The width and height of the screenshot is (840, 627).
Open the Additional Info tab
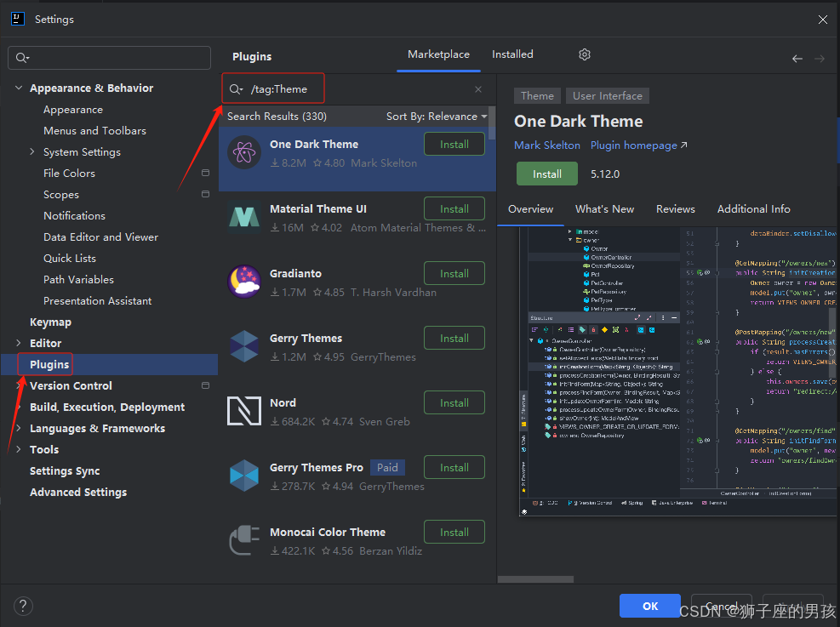753,209
